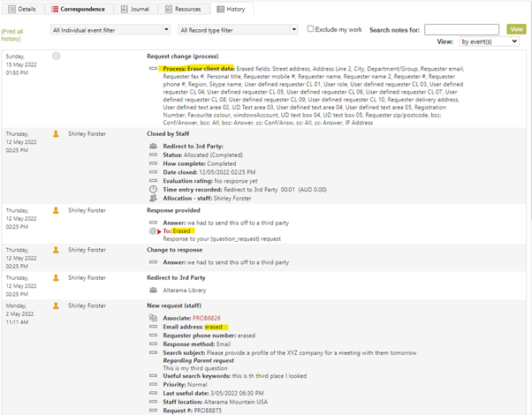Click the Altarama Library entry text
This screenshot has width=532, height=415.
click(185, 290)
